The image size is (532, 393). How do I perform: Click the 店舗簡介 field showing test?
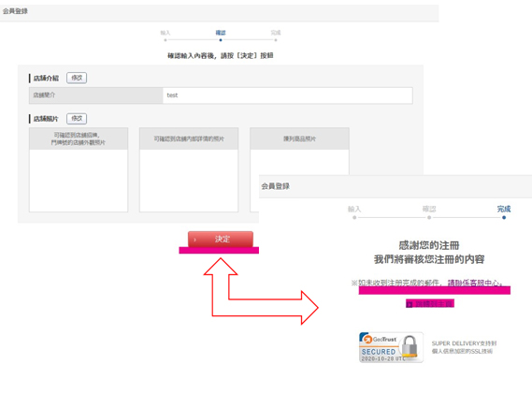coord(288,95)
